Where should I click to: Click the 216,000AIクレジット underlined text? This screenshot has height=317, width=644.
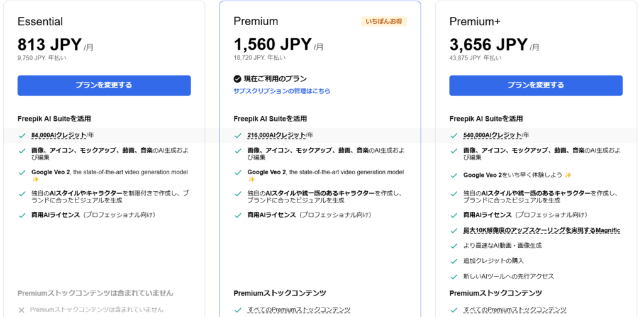coord(277,135)
